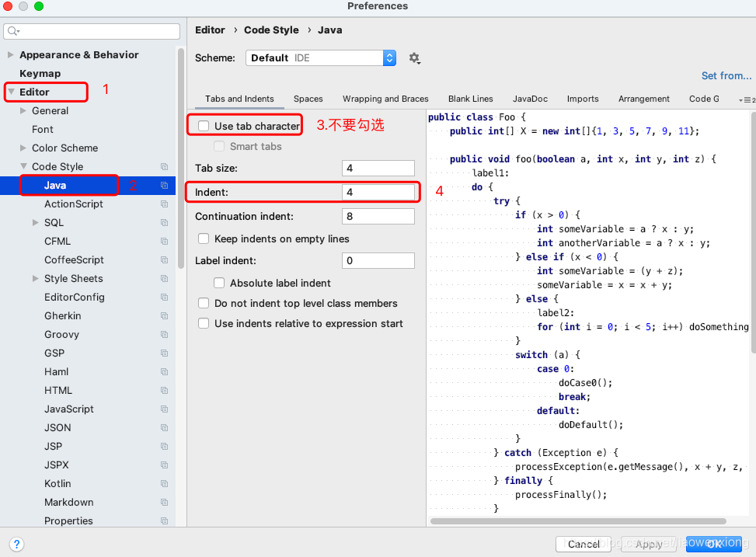Enable Keep indents on empty lines

(204, 238)
